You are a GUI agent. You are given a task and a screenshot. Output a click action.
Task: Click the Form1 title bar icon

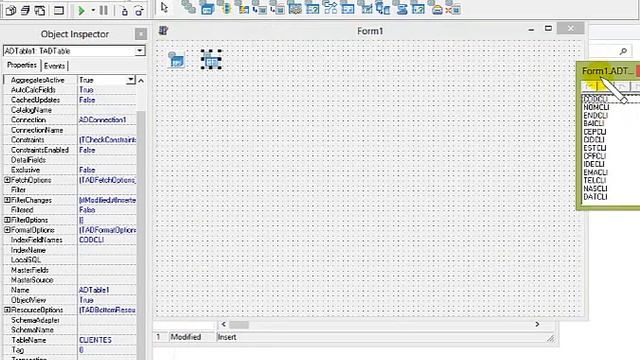163,31
